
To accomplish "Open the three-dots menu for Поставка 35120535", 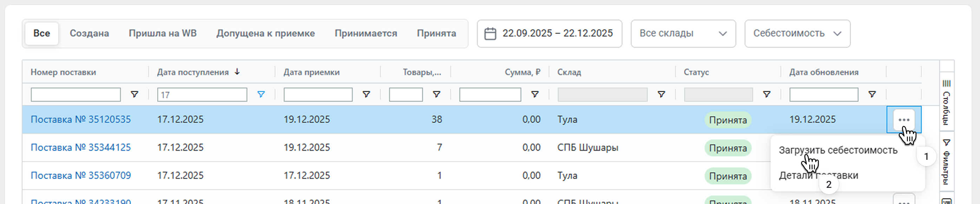I will (903, 120).
